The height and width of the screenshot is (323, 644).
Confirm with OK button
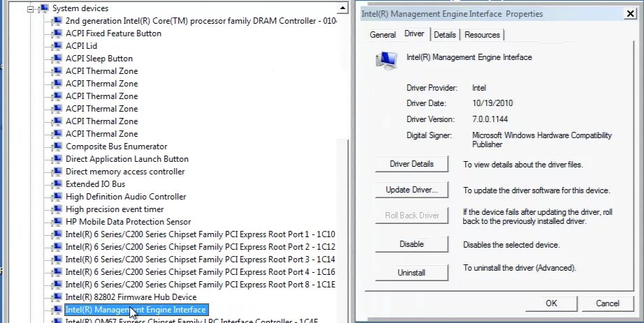[551, 303]
